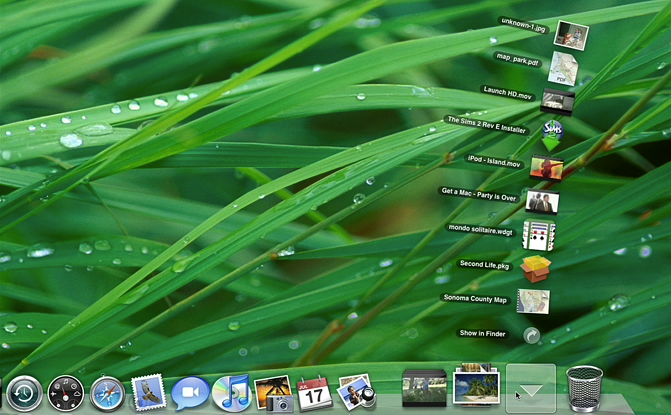
Task: Select mondo solitaire.wdgt label
Action: (480, 229)
